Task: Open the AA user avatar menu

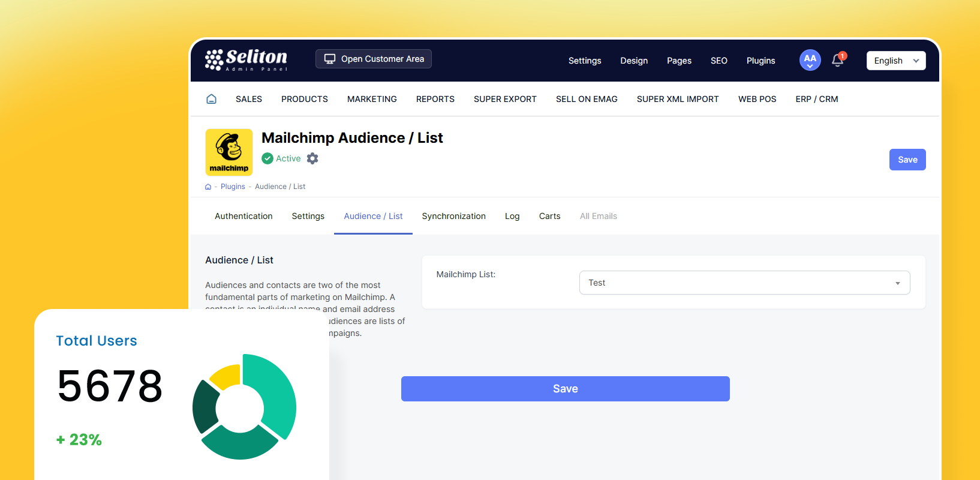Action: [x=810, y=60]
